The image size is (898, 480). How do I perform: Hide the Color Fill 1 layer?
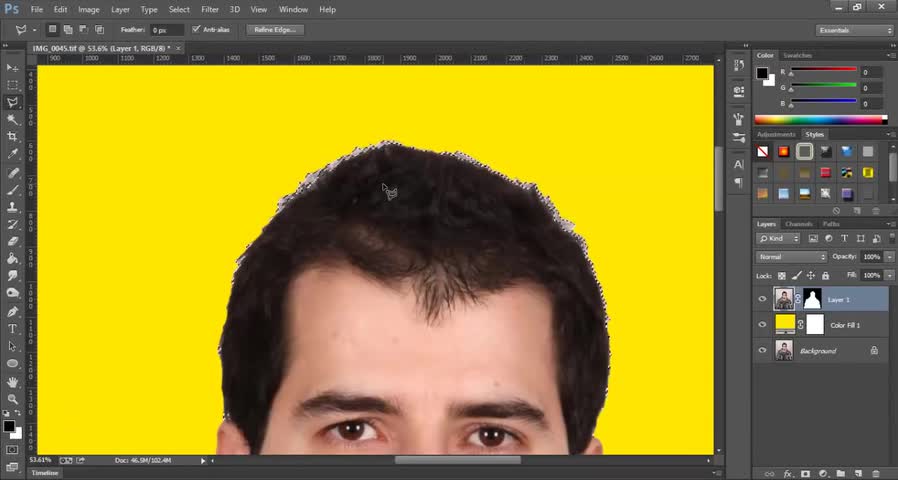point(762,325)
